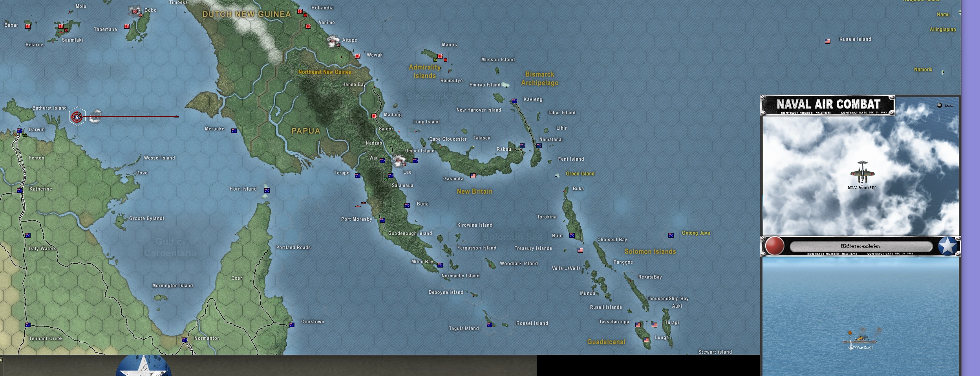
Task: Click the Australian flag at Terapo
Action: (358, 176)
